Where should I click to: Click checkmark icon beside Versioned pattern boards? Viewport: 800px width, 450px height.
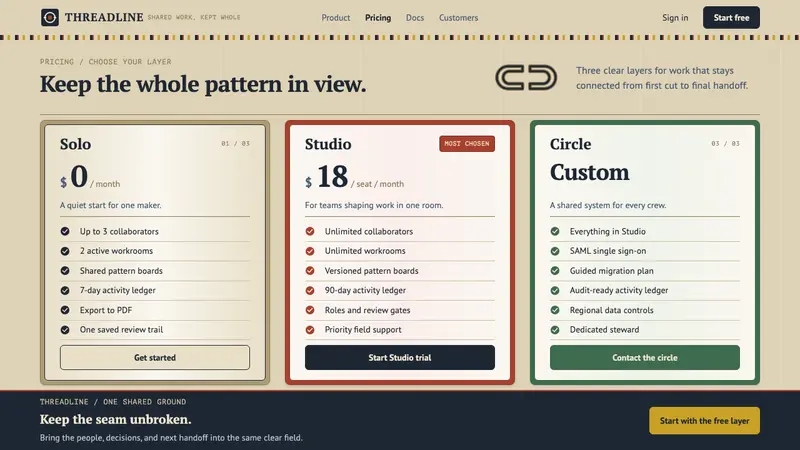pyautogui.click(x=310, y=270)
